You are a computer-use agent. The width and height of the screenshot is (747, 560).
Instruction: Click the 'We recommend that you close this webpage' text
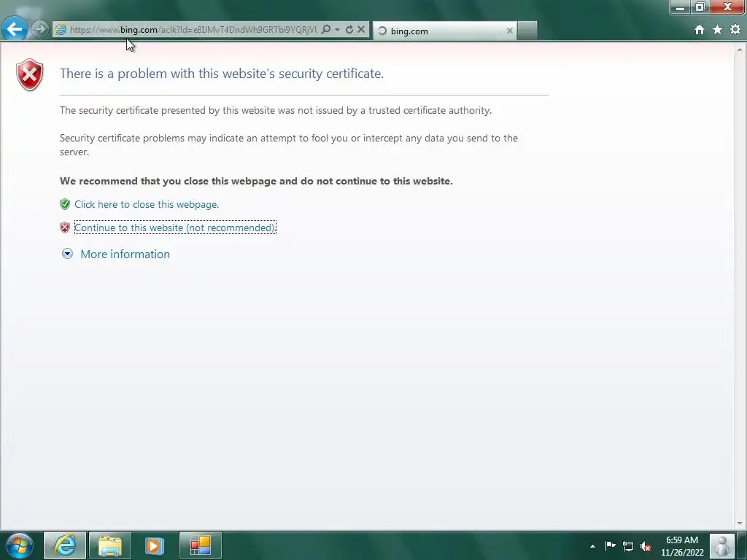(256, 181)
